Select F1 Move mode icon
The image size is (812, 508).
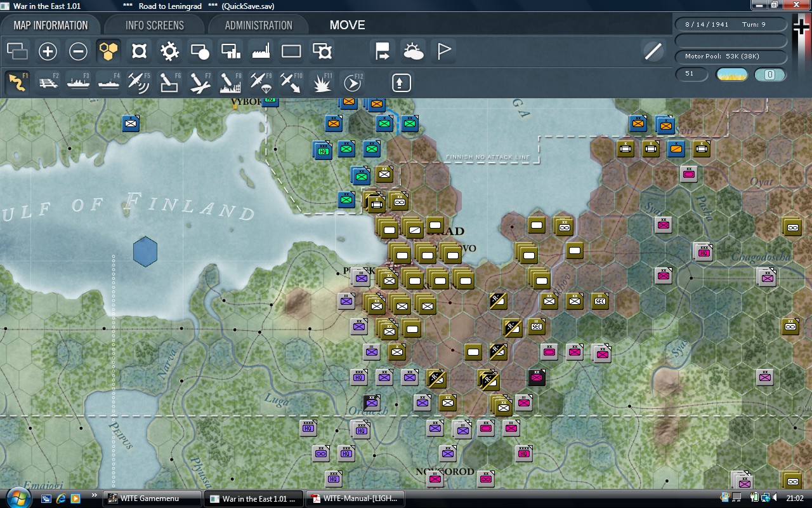(x=17, y=83)
